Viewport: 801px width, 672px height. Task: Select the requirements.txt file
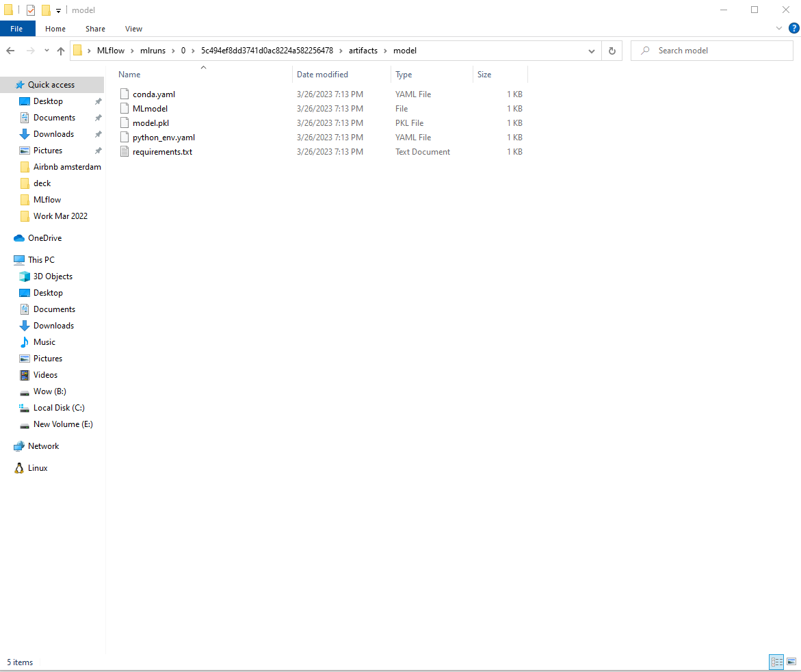162,152
